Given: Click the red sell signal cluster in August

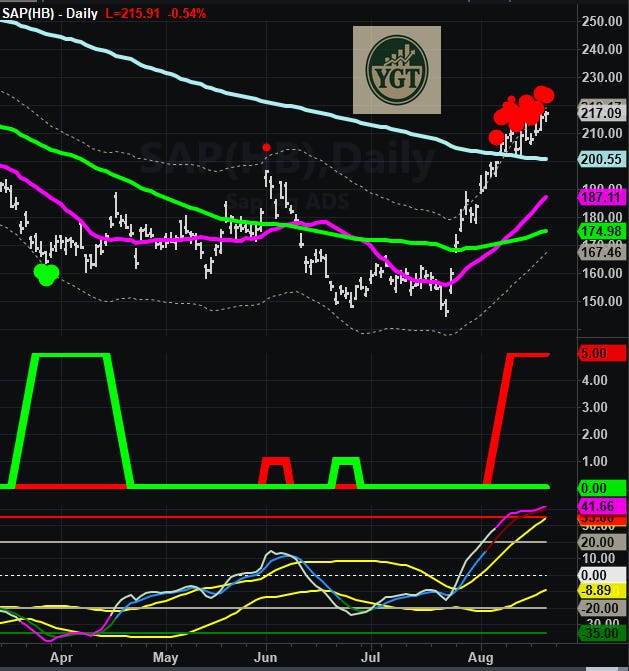Looking at the screenshot, I should pyautogui.click(x=521, y=115).
